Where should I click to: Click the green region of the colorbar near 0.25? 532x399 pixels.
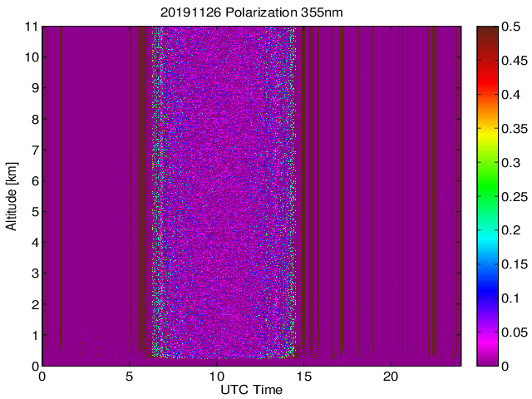(x=488, y=197)
